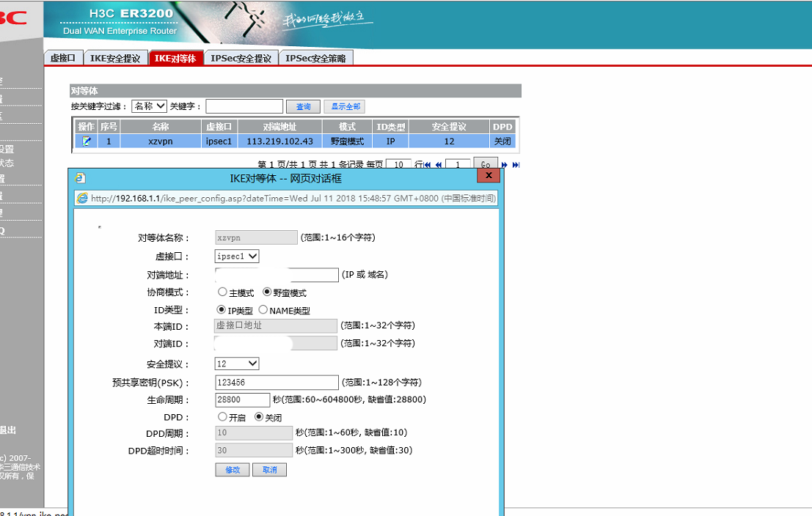
Task: Go to first page arrow icon
Action: pyautogui.click(x=427, y=165)
